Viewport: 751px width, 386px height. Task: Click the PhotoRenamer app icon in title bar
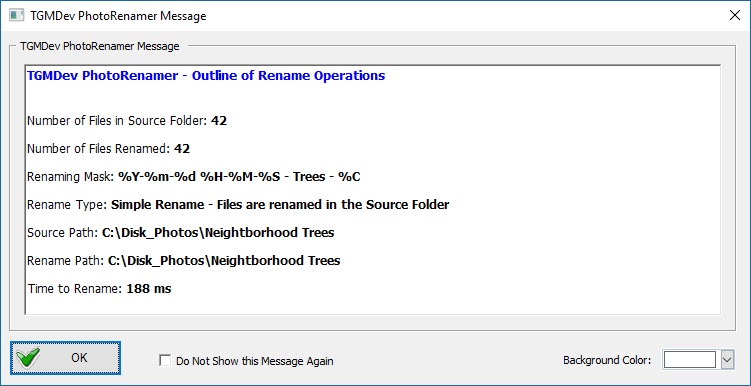coord(16,15)
